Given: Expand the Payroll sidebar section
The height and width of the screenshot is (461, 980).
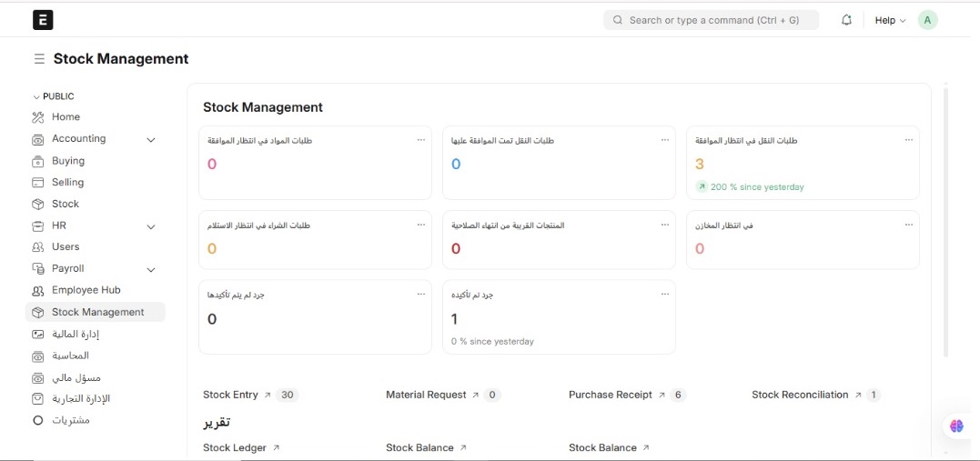Looking at the screenshot, I should click(151, 270).
